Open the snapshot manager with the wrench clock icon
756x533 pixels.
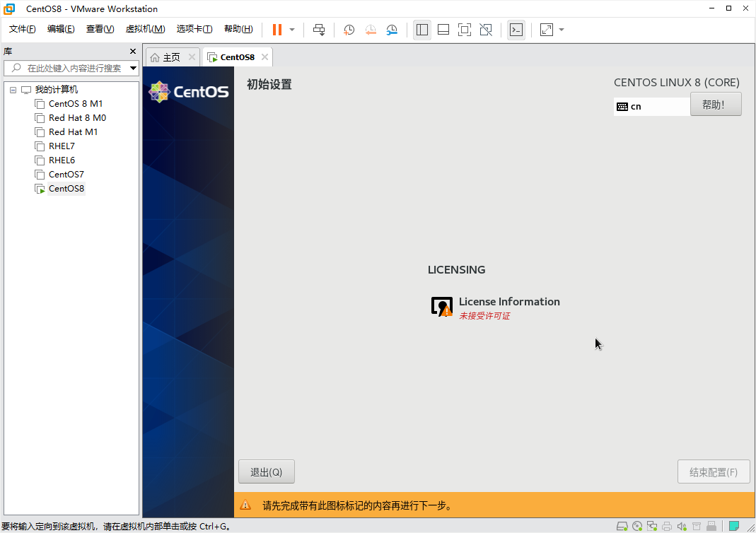tap(392, 30)
